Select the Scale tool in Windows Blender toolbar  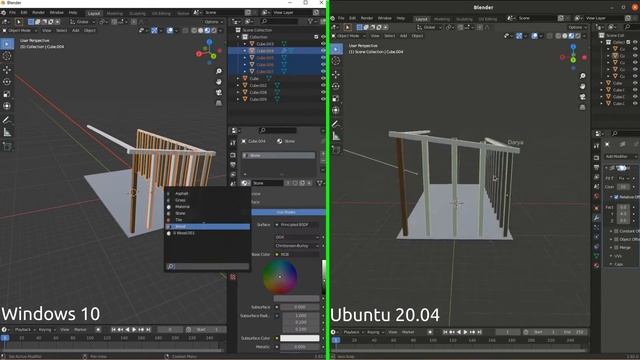pos(7,94)
